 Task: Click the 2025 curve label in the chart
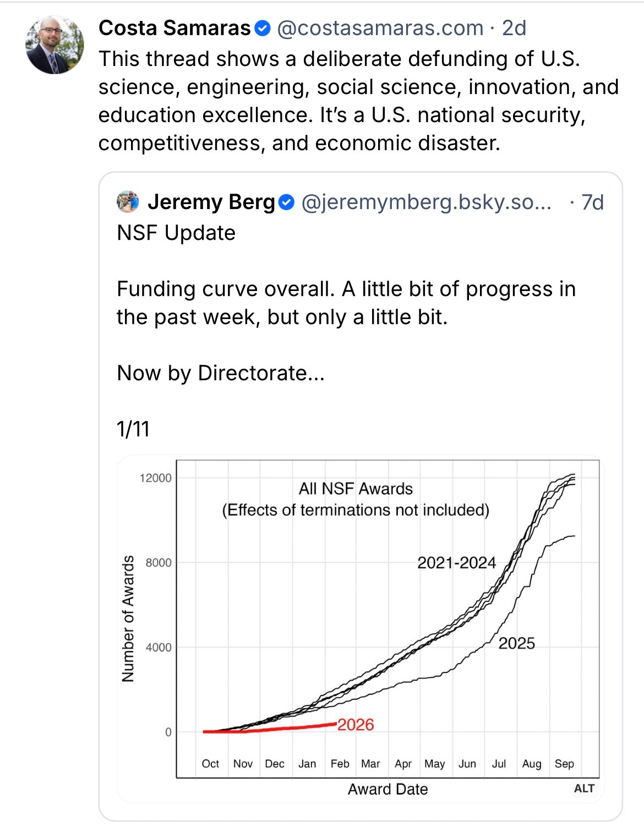(x=516, y=643)
